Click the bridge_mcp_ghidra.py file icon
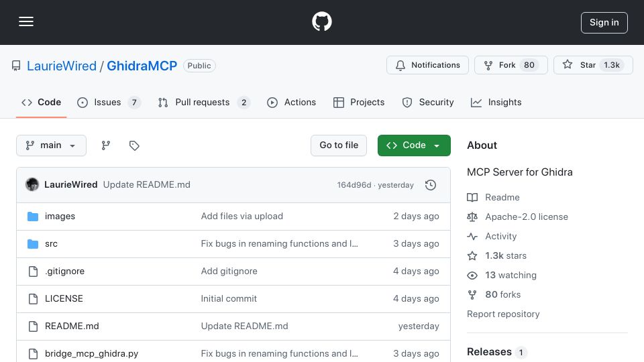The image size is (644, 362). 33,354
